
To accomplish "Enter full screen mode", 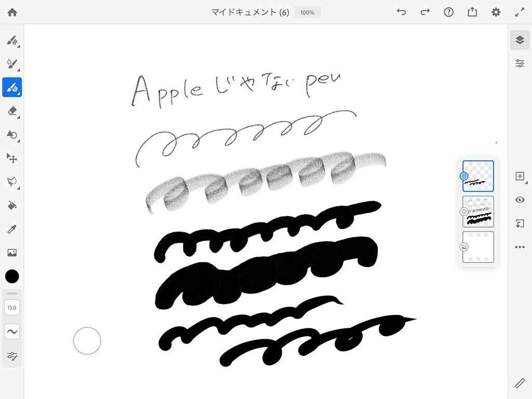I will point(520,12).
